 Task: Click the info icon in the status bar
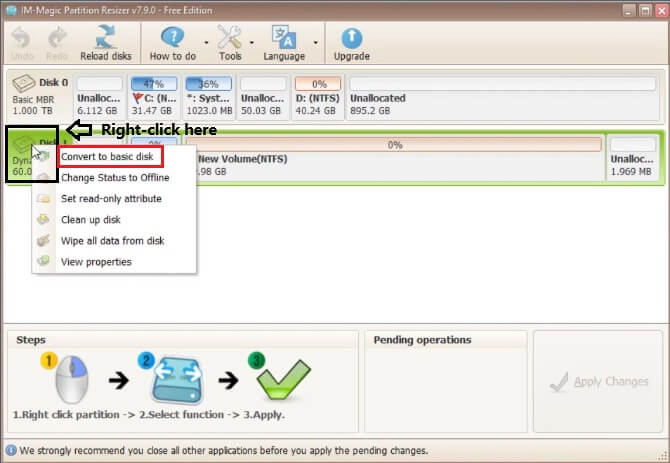point(11,450)
